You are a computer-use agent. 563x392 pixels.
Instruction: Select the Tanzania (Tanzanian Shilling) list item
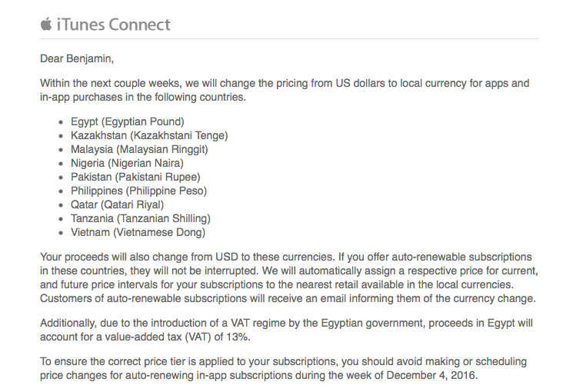[x=140, y=218]
